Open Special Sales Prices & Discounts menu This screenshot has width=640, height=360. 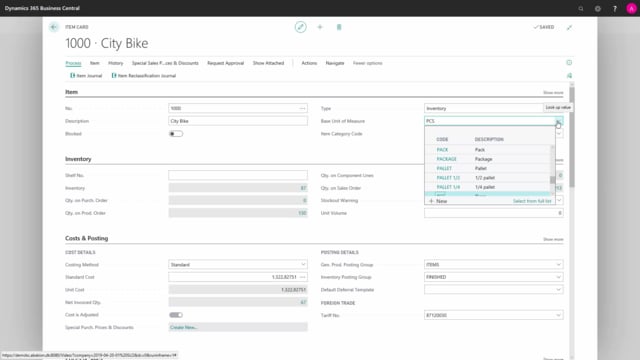coord(165,63)
